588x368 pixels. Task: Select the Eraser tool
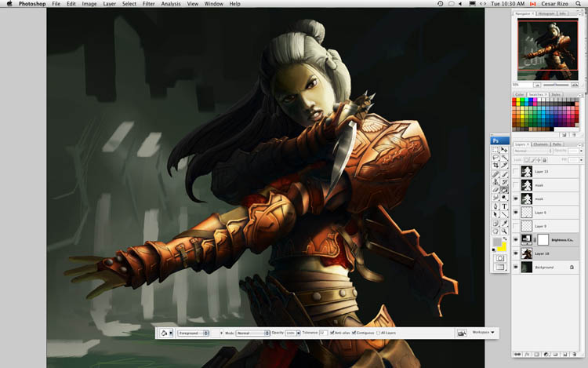tap(495, 190)
